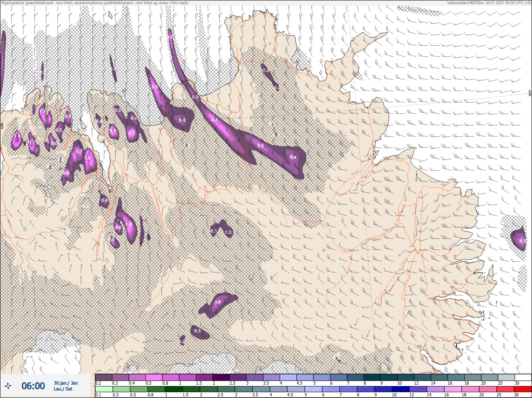Screen dimensions: 532x398
Task: Pick bottom legend swatch between 0.1 and 0.3
Action: [x=103, y=389]
